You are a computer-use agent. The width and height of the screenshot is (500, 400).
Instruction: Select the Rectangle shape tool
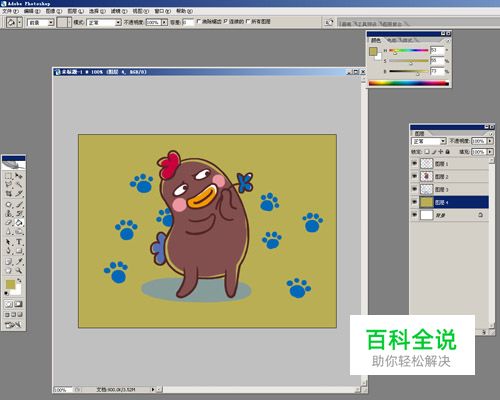pyautogui.click(x=19, y=251)
